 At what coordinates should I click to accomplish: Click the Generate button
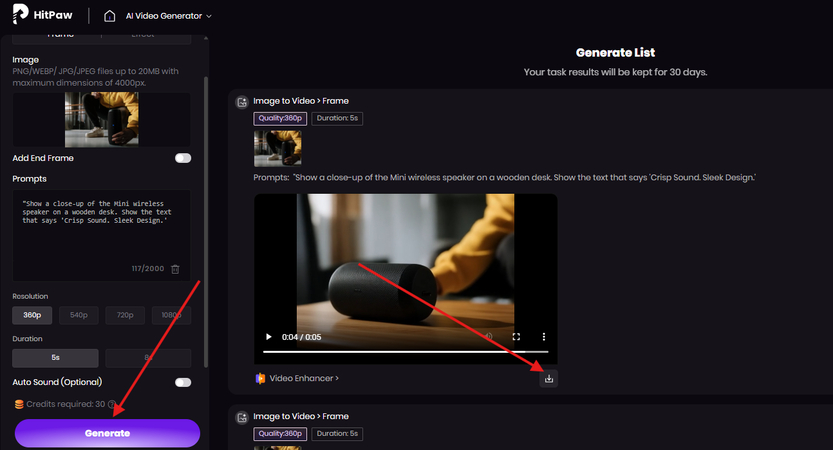[x=107, y=433]
